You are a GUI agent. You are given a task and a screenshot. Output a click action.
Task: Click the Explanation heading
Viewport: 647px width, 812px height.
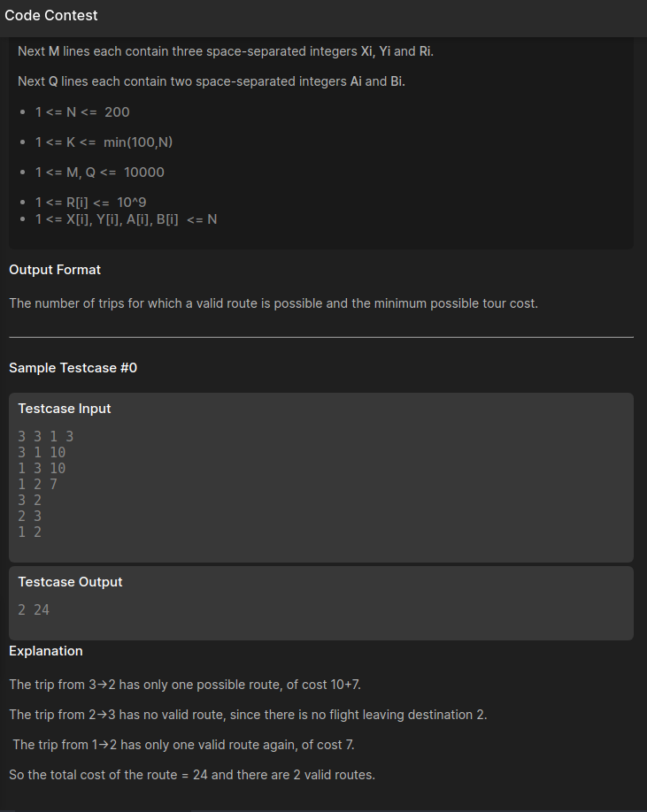click(46, 651)
